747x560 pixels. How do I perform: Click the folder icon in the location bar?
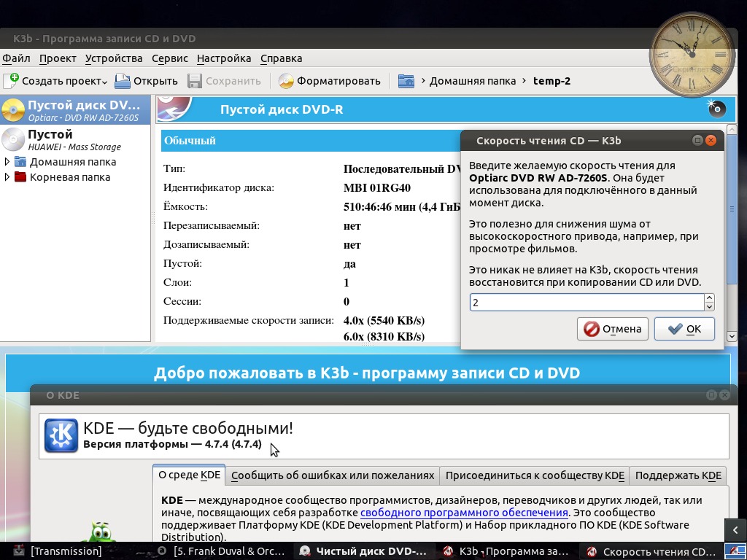(406, 81)
